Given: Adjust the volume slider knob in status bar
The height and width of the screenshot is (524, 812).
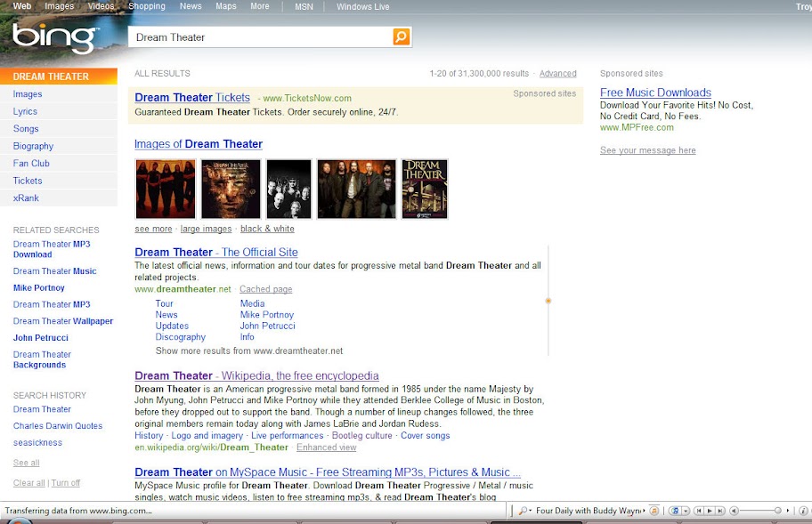Looking at the screenshot, I should pyautogui.click(x=777, y=511).
